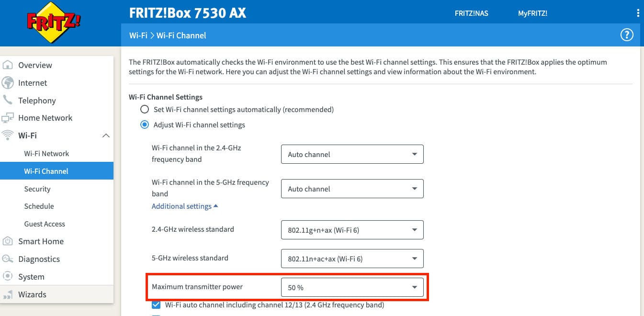Viewport: 644px width, 316px height.
Task: Click the Home Network devices icon
Action: 8,118
